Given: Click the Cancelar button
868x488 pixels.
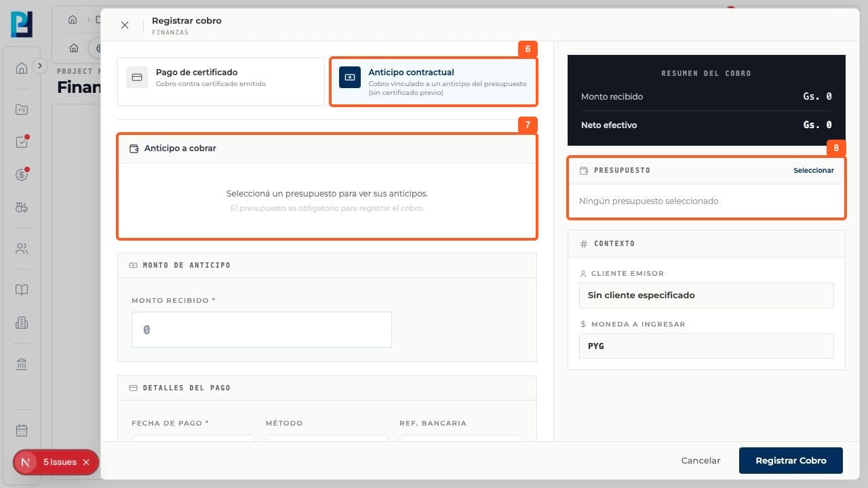Looking at the screenshot, I should click(701, 460).
